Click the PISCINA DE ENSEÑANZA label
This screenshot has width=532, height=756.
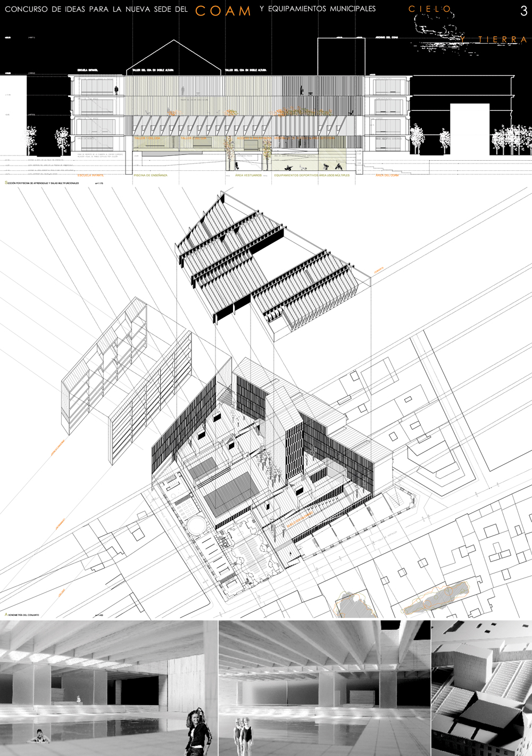[x=151, y=175]
